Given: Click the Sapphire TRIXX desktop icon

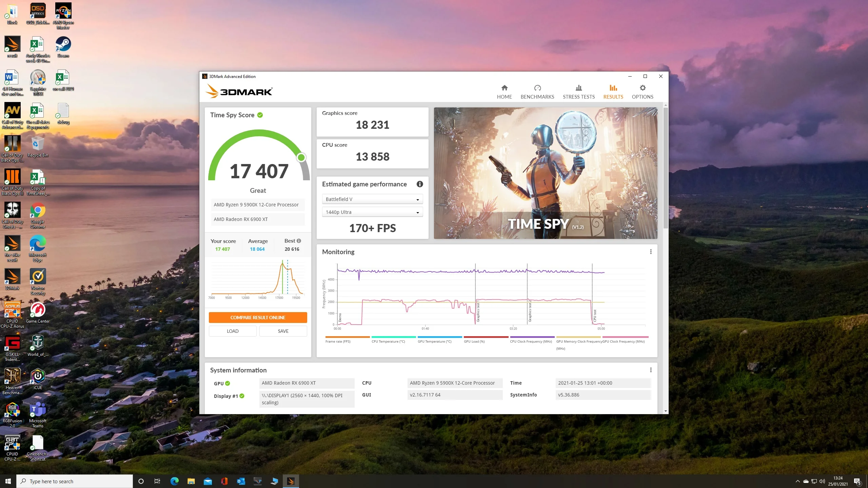Looking at the screenshot, I should tap(38, 83).
